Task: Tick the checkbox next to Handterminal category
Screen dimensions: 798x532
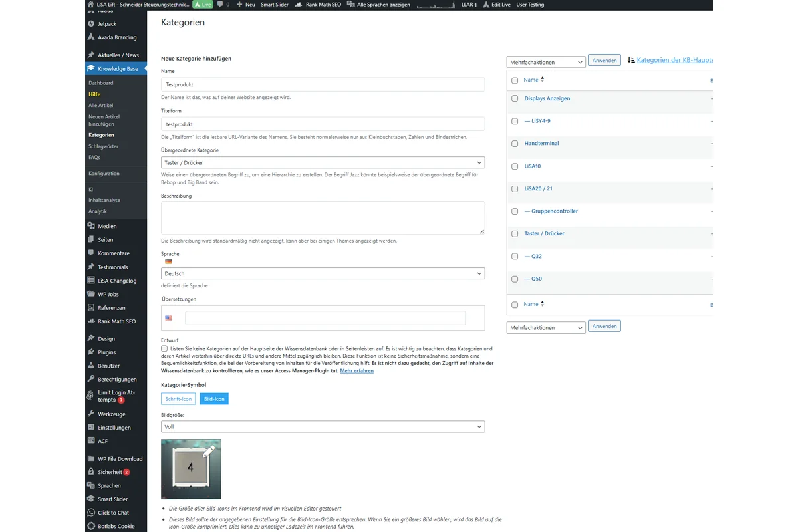Action: (x=515, y=144)
